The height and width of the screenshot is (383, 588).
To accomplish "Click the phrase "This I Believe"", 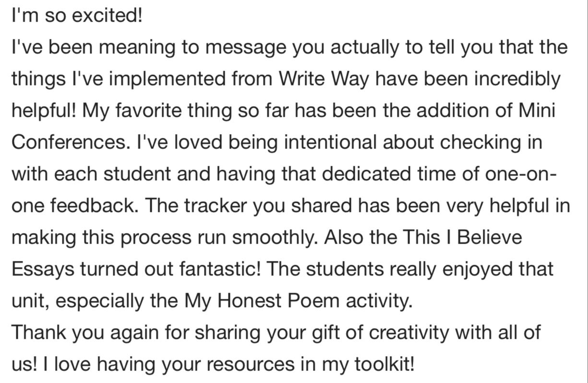I will tap(462, 238).
